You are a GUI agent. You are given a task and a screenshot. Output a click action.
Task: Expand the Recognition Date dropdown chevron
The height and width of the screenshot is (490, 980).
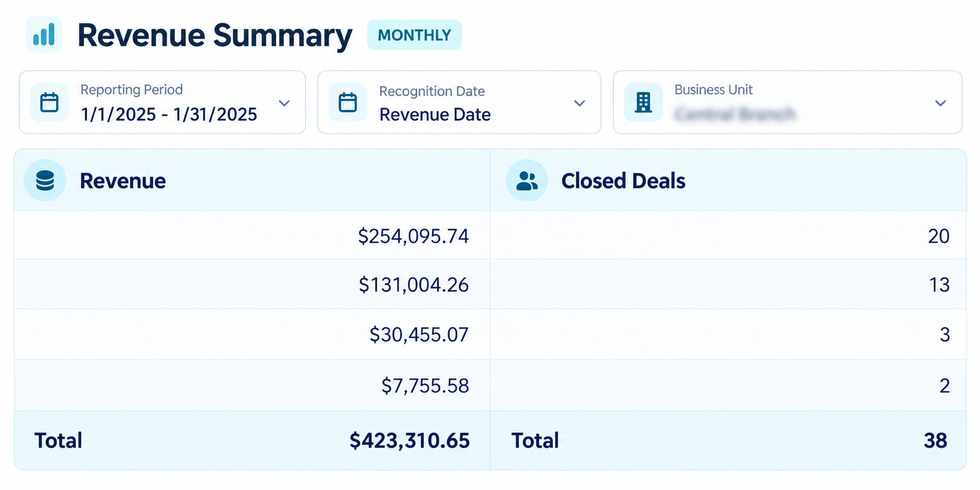pos(579,103)
